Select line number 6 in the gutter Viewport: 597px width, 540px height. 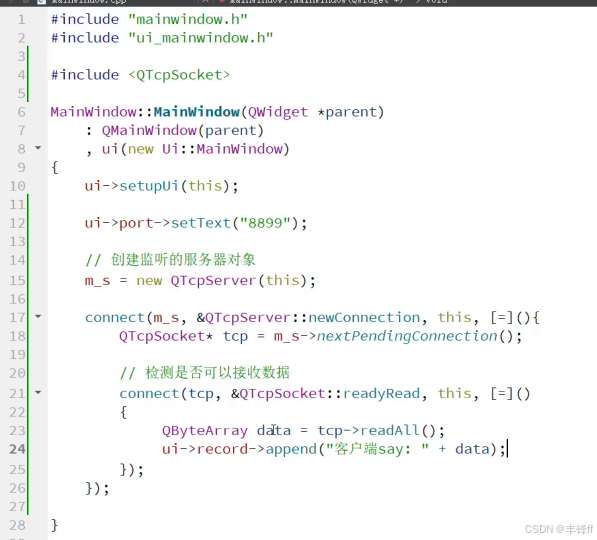tap(21, 112)
